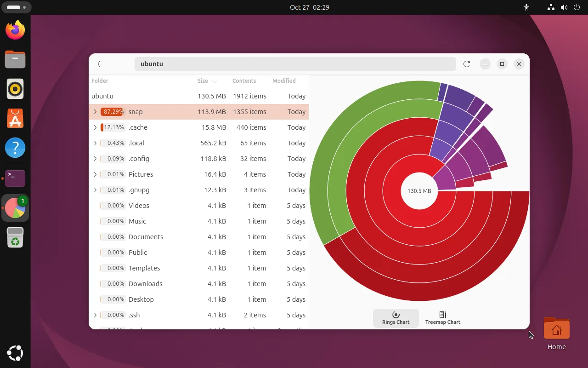Select the ubuntu root row
The width and height of the screenshot is (588, 368).
click(198, 96)
